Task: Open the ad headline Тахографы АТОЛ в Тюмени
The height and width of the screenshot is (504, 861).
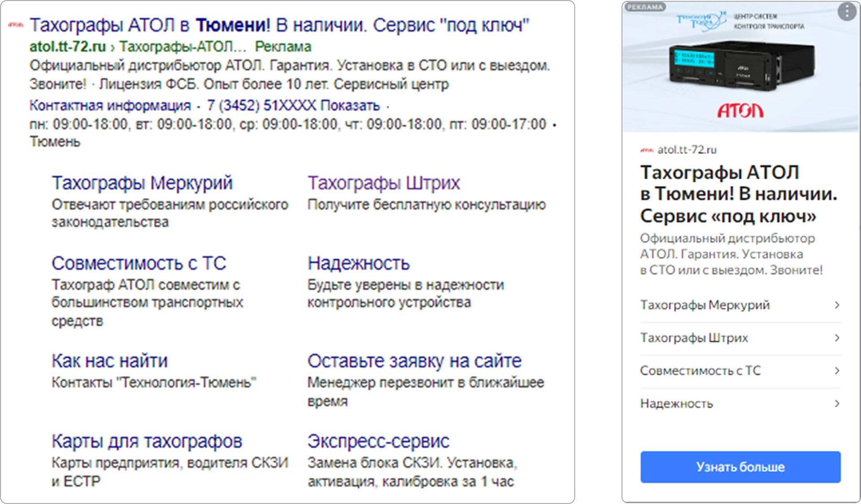Action: [279, 25]
